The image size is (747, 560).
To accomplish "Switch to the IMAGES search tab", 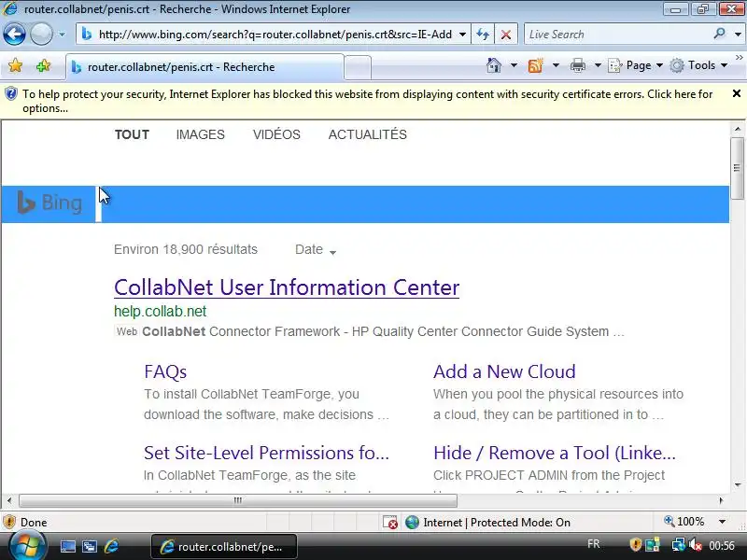I will click(200, 134).
